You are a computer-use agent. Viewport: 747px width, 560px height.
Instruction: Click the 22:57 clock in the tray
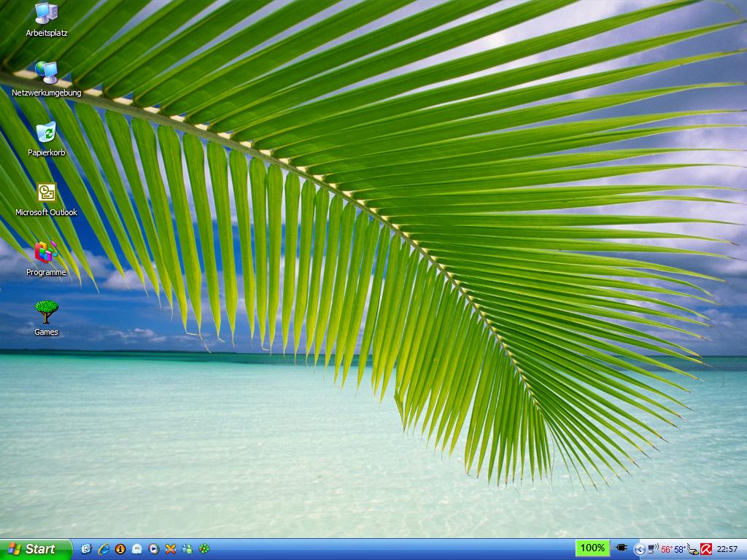[x=727, y=549]
